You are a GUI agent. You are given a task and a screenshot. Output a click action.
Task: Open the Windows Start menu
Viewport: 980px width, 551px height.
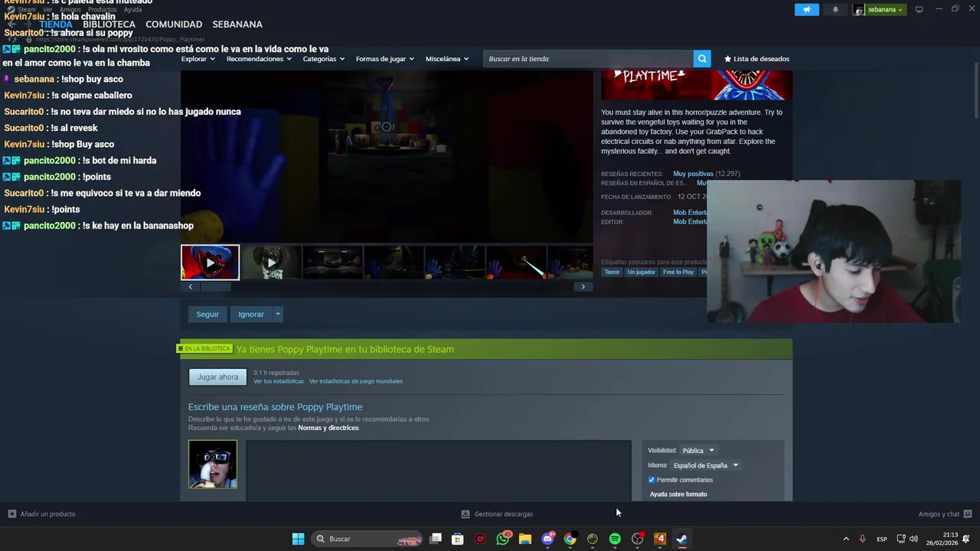[x=298, y=539]
